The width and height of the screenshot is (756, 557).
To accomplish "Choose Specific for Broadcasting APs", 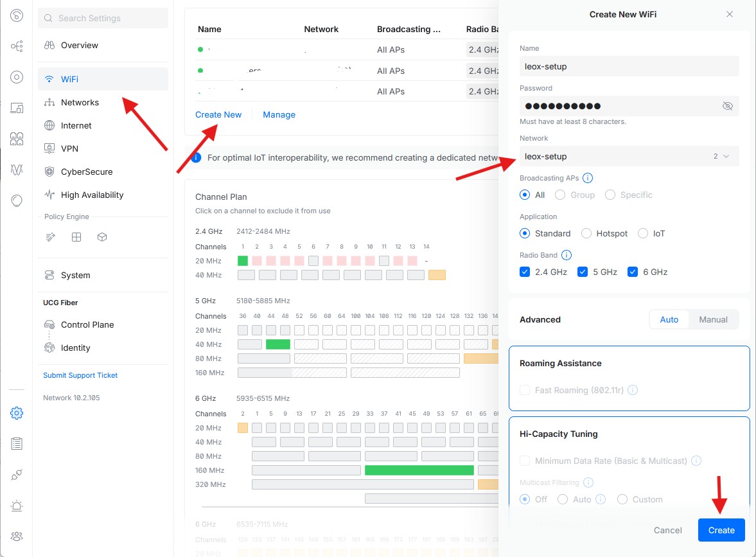I will (x=610, y=195).
